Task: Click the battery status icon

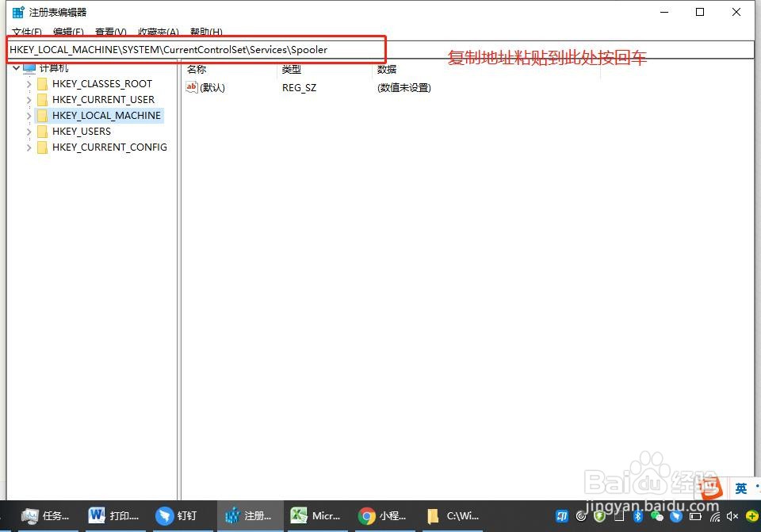Action: pyautogui.click(x=694, y=516)
